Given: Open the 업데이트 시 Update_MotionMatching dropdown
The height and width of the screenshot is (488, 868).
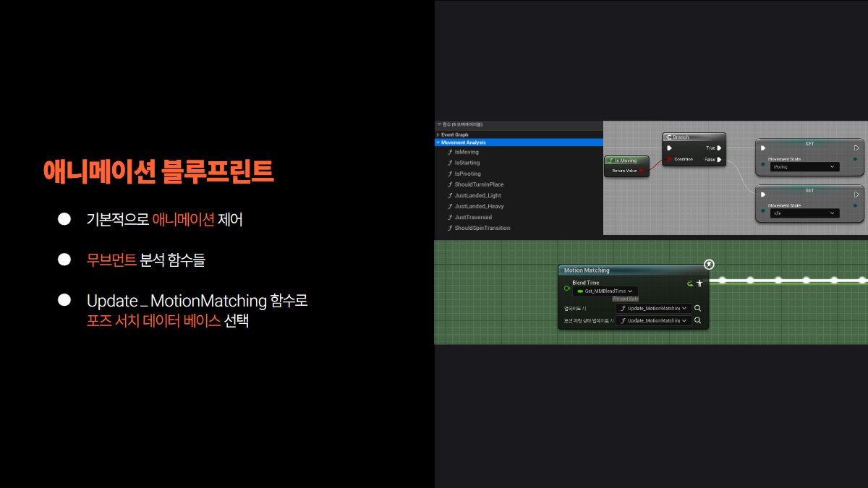Looking at the screenshot, I should coord(654,308).
